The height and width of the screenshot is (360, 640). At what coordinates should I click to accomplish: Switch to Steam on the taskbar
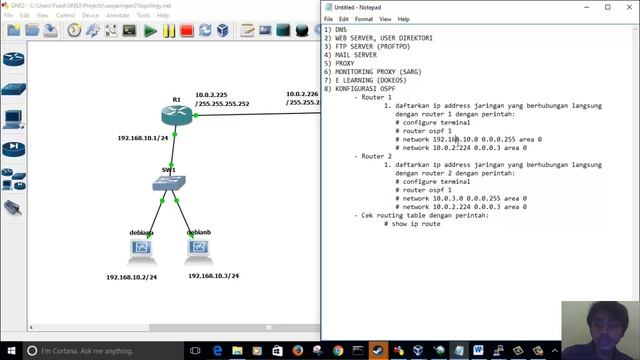click(x=378, y=351)
